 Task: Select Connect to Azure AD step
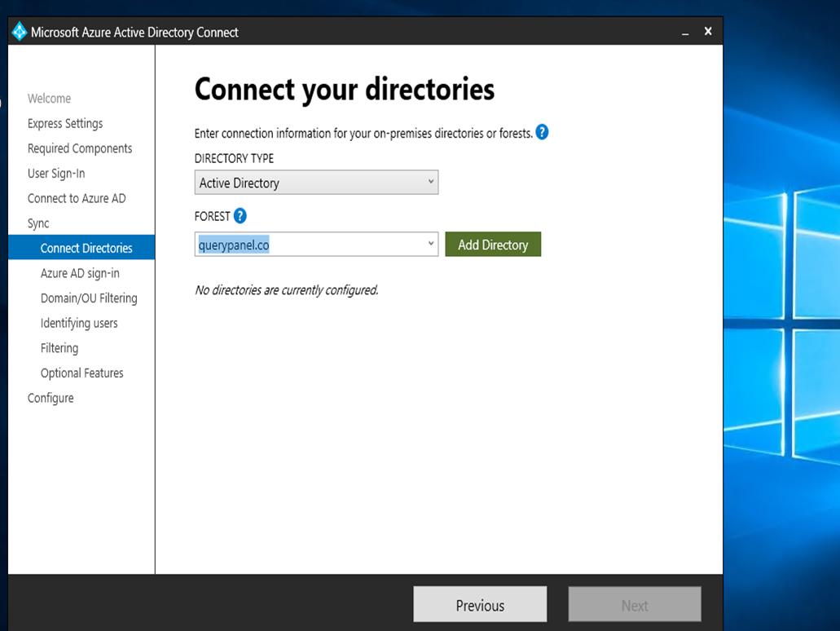point(77,198)
